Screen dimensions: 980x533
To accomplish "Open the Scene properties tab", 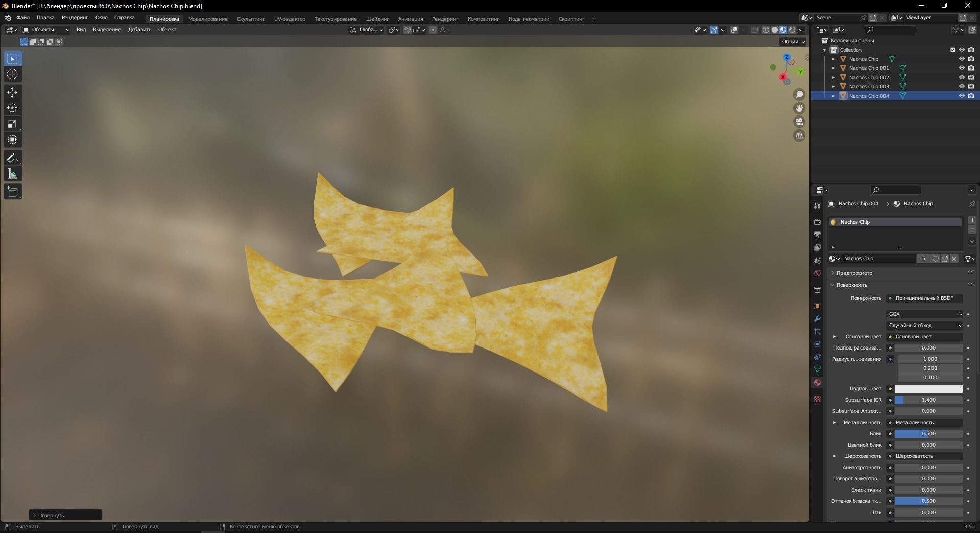I will [817, 260].
